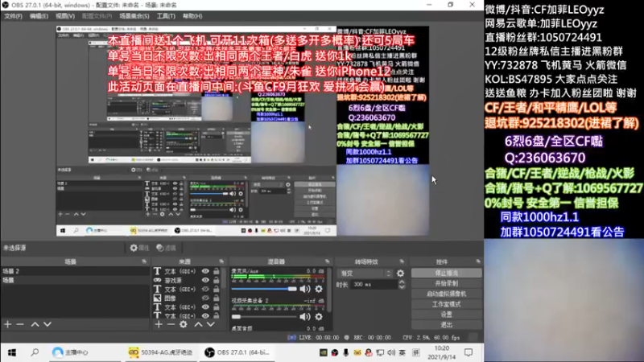Open the 编辑(E) menu
644x362 pixels.
tap(39, 16)
